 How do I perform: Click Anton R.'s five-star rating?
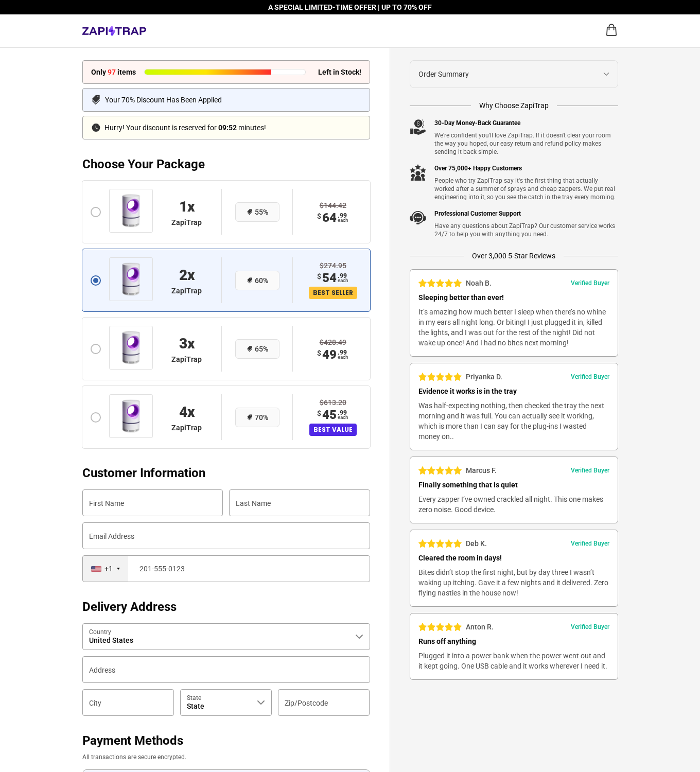[440, 627]
